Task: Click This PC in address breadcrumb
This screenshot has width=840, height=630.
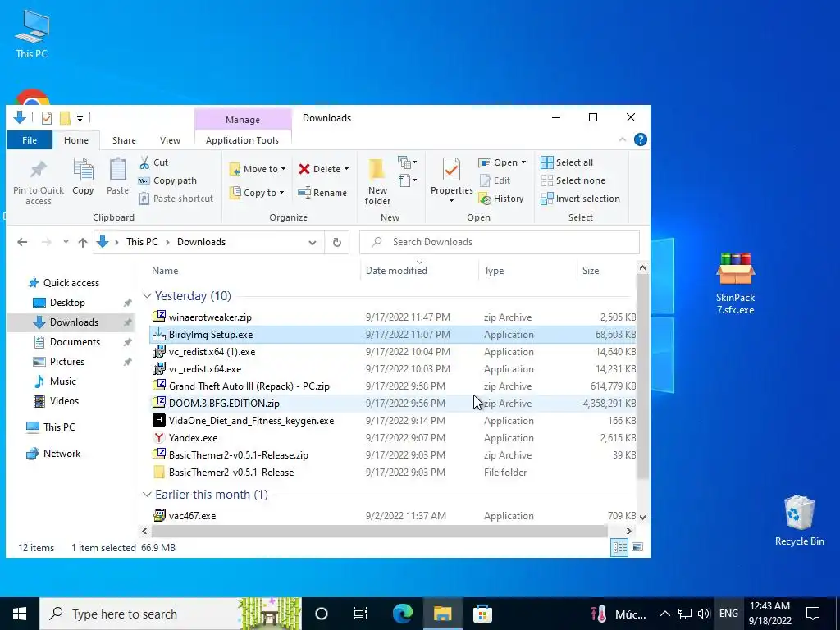Action: tap(142, 242)
